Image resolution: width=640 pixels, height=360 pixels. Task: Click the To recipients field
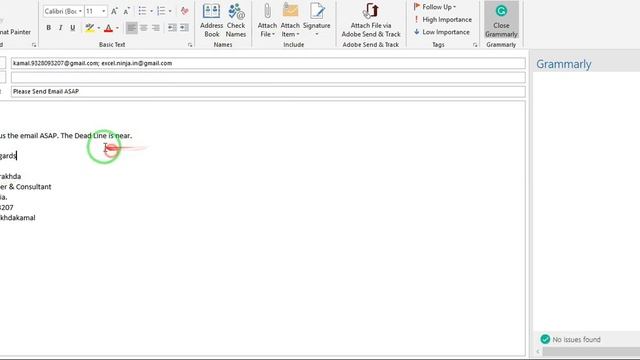click(268, 63)
